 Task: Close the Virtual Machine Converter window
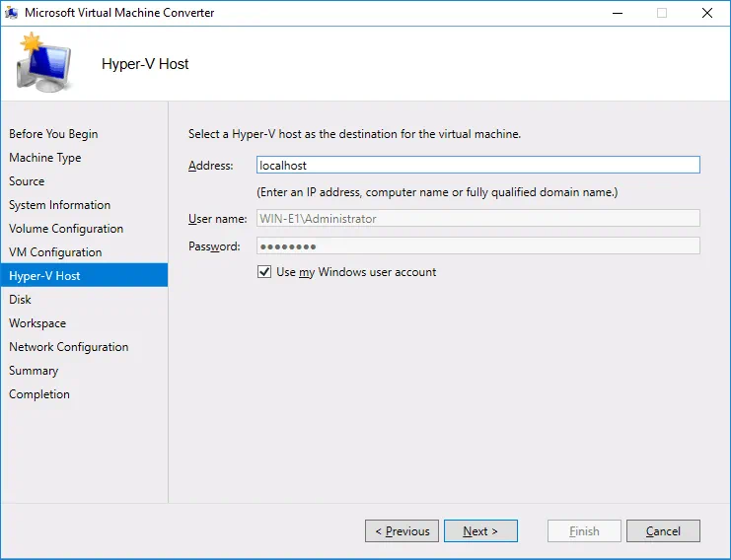coord(706,13)
